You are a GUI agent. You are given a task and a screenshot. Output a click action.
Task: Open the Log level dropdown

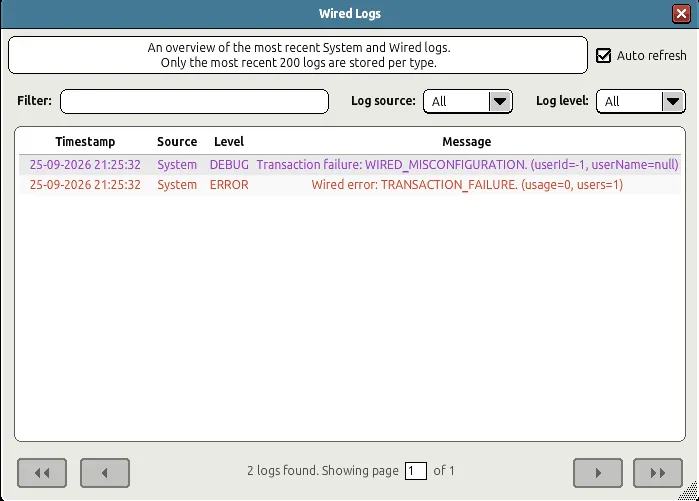[x=641, y=102]
